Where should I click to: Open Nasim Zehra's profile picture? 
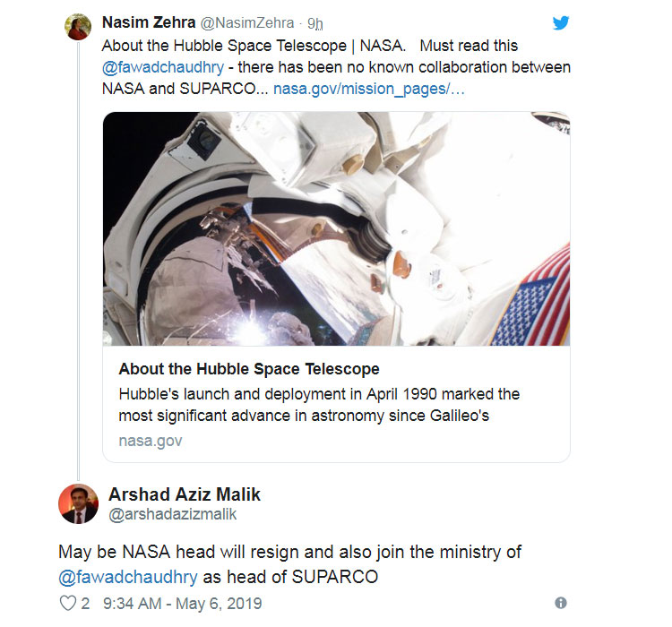tap(78, 26)
